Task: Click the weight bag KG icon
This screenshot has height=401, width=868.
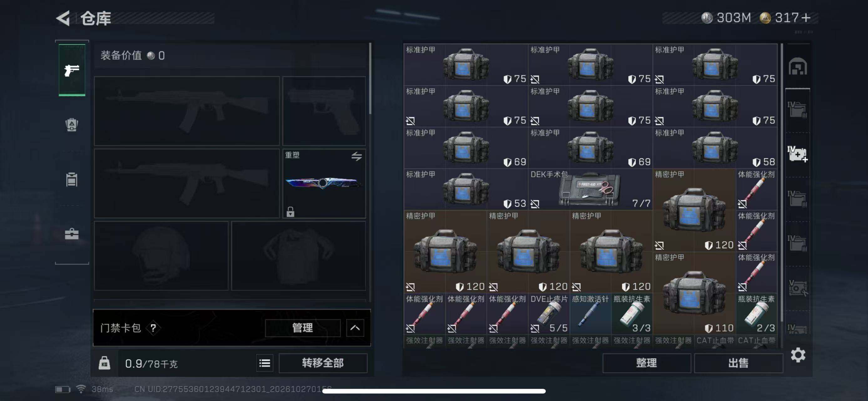Action: click(105, 363)
